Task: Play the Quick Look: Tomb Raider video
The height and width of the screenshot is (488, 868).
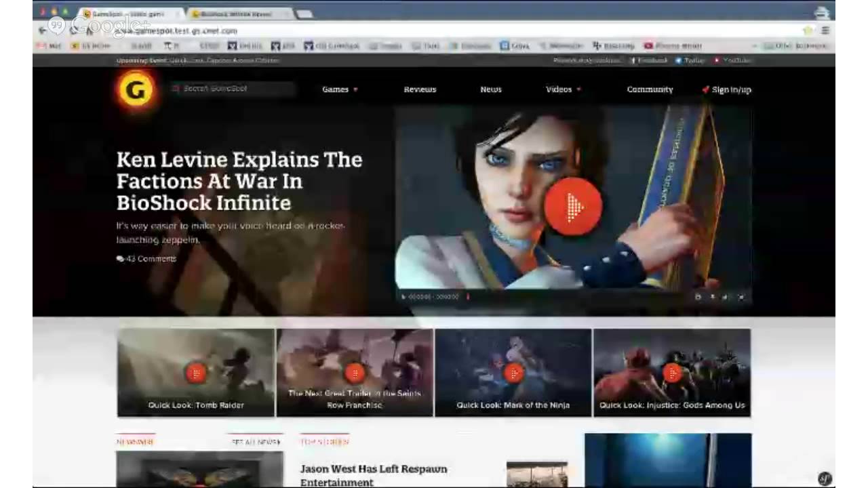Action: coord(196,372)
